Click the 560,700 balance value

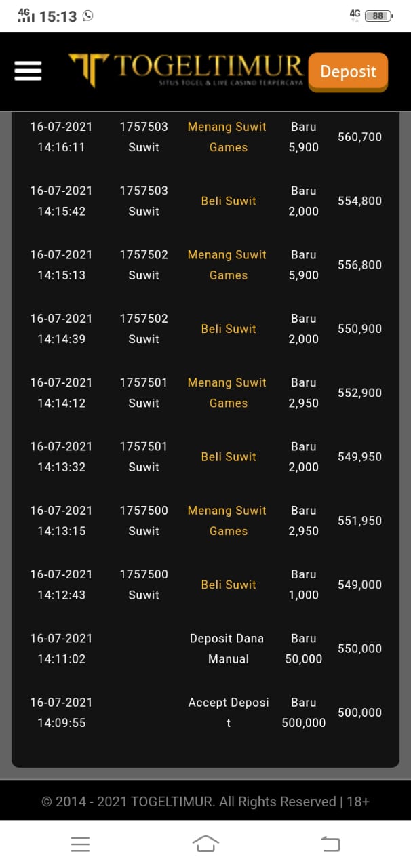pyautogui.click(x=359, y=137)
